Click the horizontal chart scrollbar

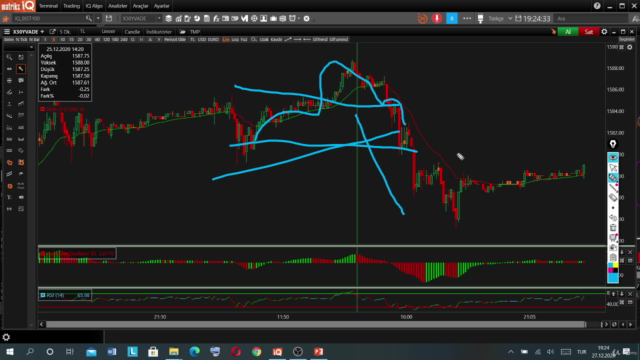click(x=316, y=324)
